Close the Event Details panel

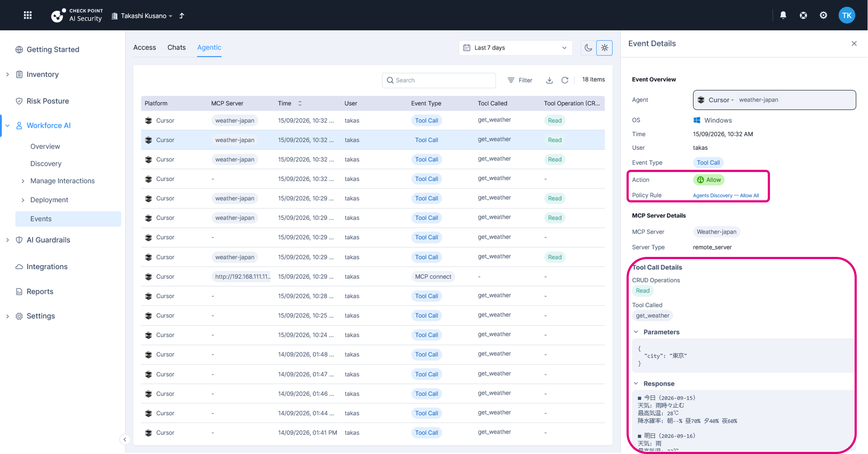point(854,43)
